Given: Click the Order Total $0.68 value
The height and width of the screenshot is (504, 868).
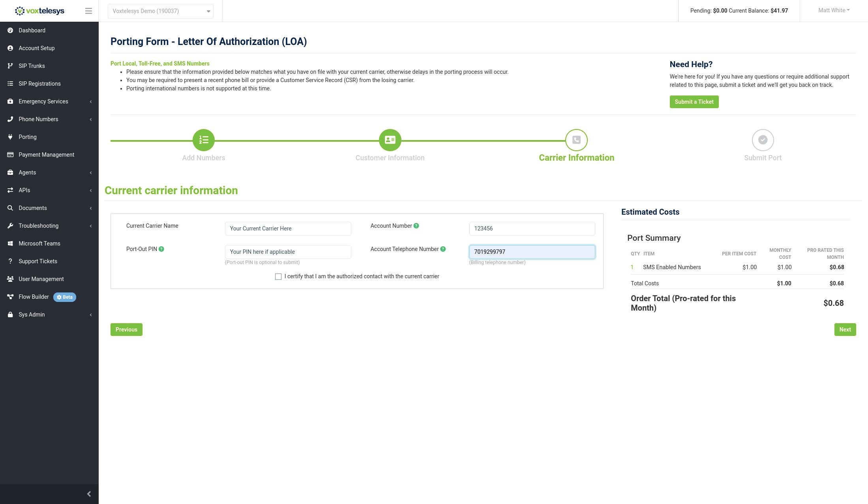Looking at the screenshot, I should [x=833, y=303].
